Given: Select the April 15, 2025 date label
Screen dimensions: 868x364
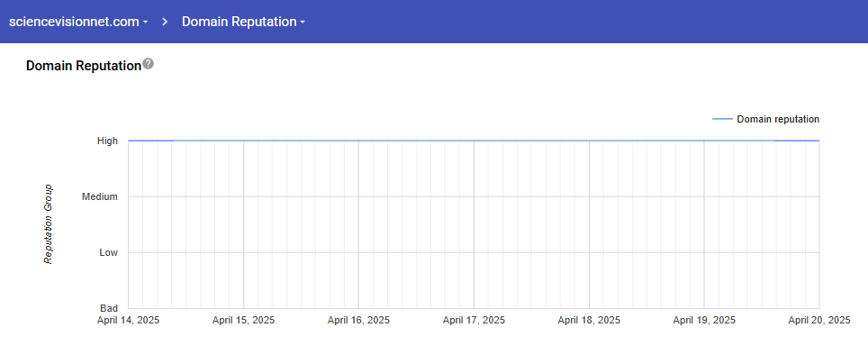Looking at the screenshot, I should 244,320.
